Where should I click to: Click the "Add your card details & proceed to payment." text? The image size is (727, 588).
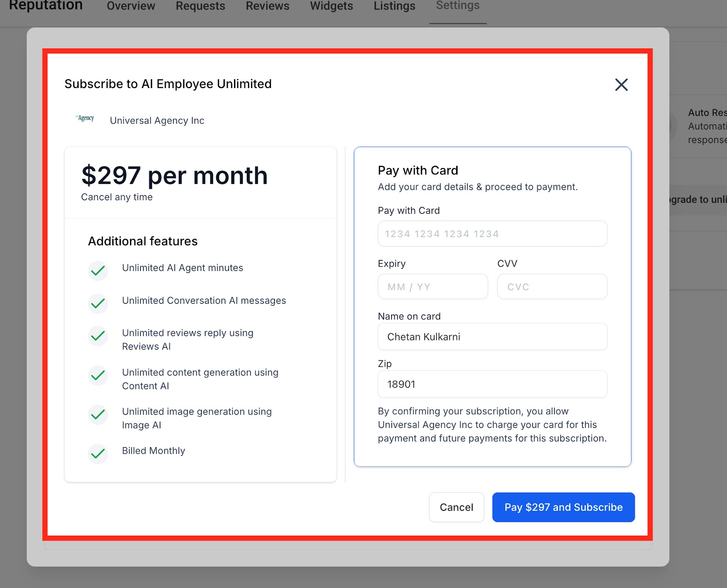[x=478, y=187]
